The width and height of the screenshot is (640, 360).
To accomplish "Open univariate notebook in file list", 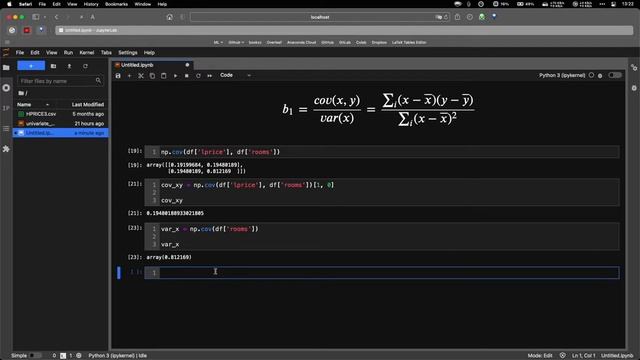I will click(60, 123).
